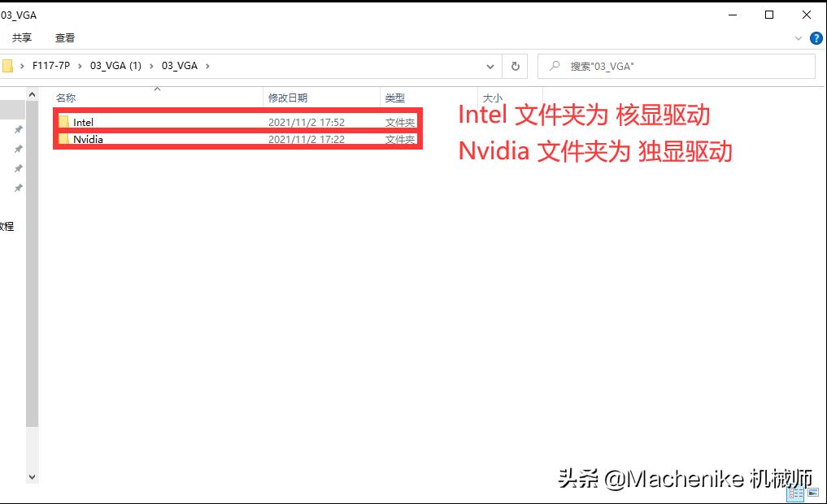Toggle the pin on the third quick access item
Image resolution: width=827 pixels, height=504 pixels.
click(18, 168)
